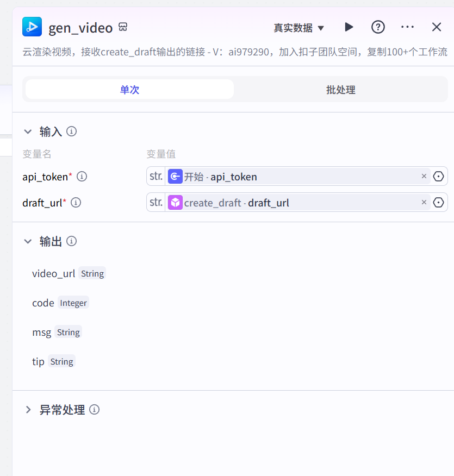Viewport: 454px width, 476px height.
Task: Expand the 异常处理 section
Action: 28,410
